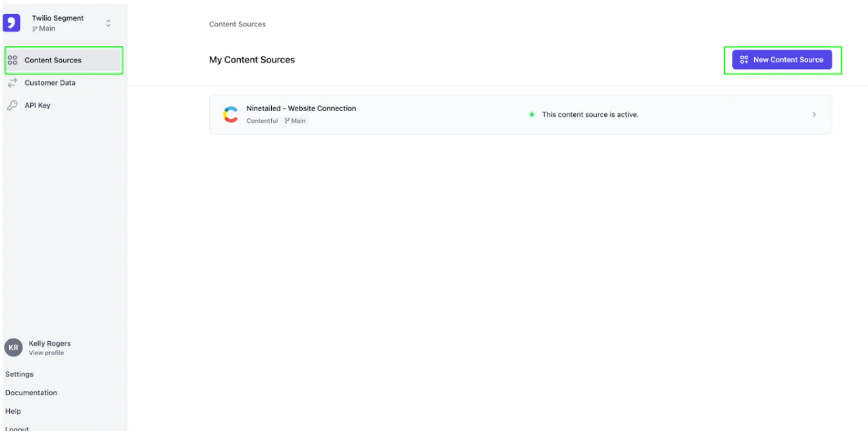Click the Content Sources breadcrumb
Screen dimensions: 868x432
click(x=238, y=24)
